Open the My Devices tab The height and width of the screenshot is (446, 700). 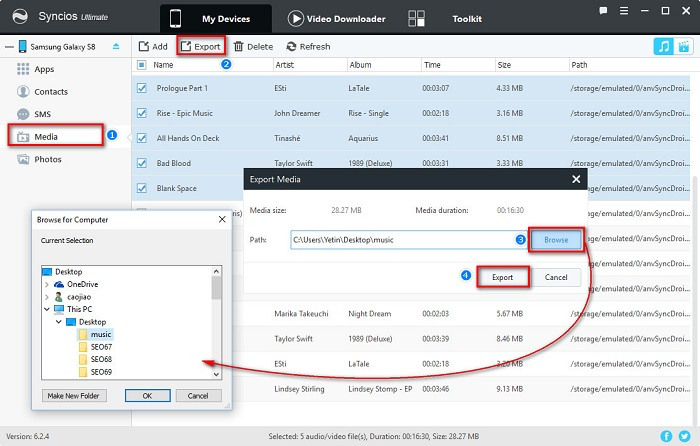point(216,19)
